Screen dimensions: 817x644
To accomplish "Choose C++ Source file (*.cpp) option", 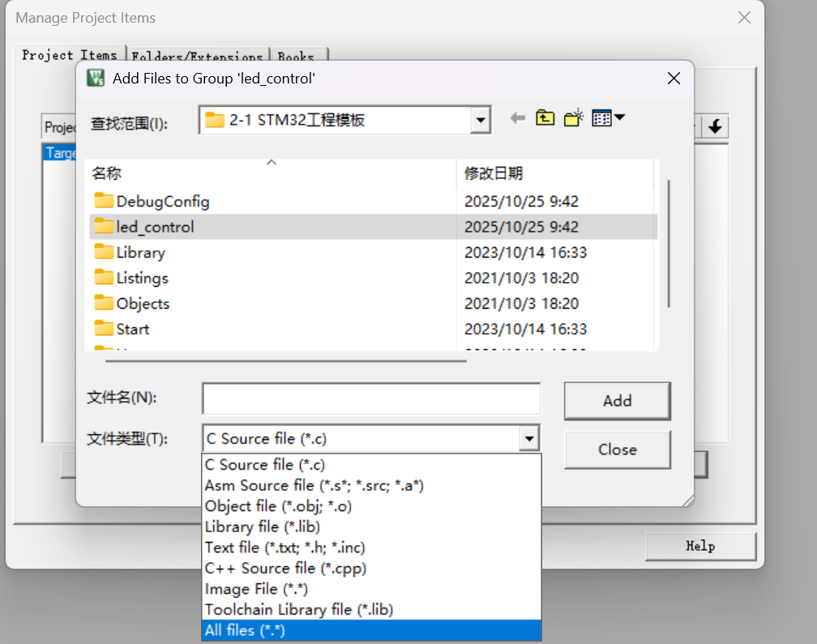I will pyautogui.click(x=371, y=568).
